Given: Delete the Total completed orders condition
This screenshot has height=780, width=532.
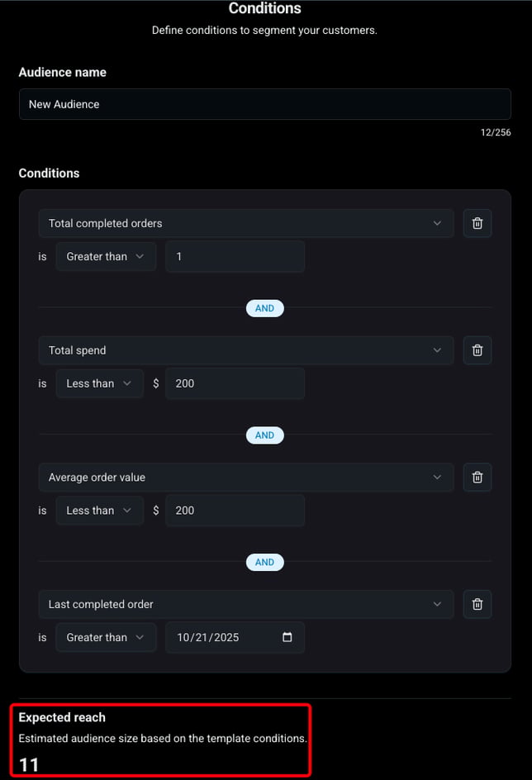Looking at the screenshot, I should click(477, 223).
